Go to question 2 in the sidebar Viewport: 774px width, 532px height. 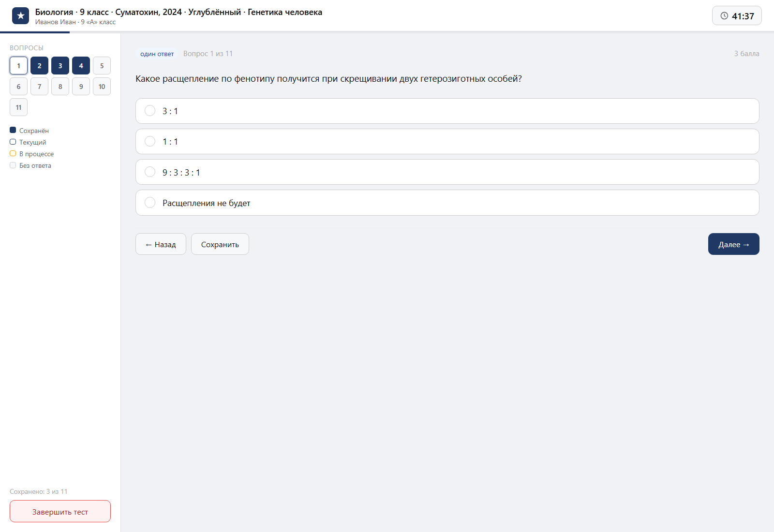[x=39, y=66]
